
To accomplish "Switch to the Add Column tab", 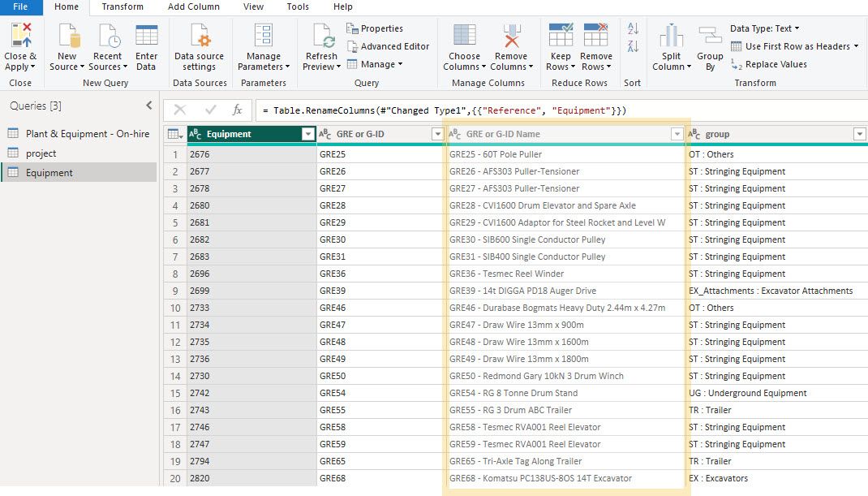I will click(194, 6).
